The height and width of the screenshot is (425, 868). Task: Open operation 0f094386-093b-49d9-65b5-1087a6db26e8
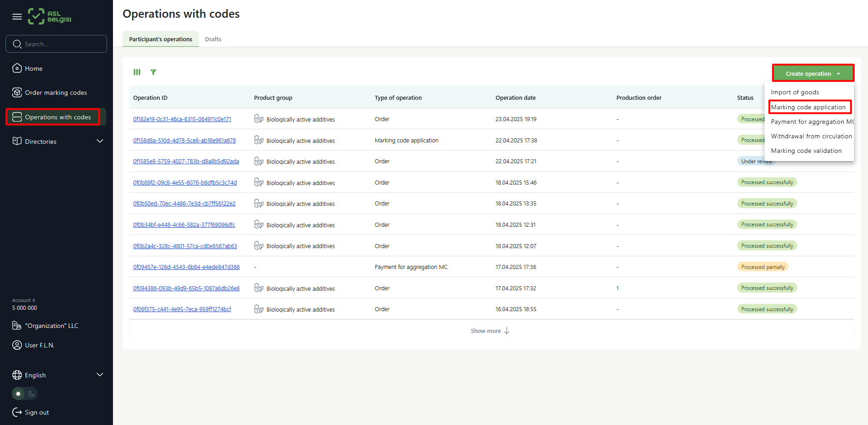pos(186,288)
